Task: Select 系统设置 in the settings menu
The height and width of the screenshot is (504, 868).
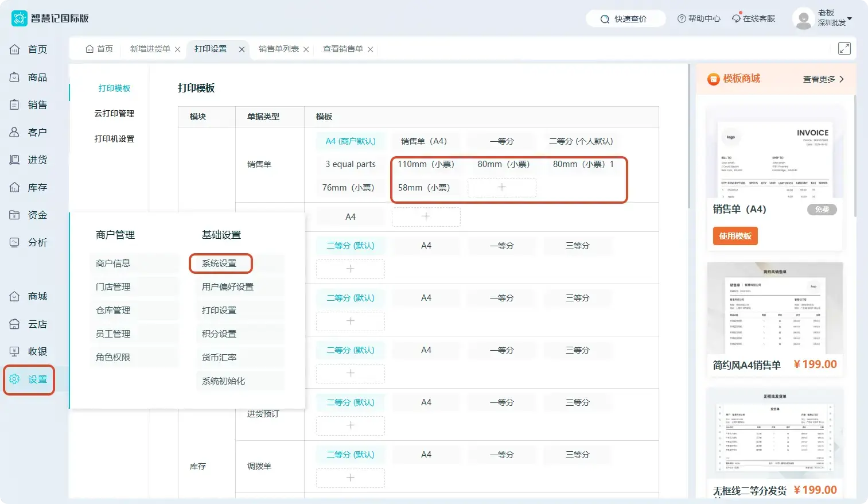Action: click(x=219, y=263)
